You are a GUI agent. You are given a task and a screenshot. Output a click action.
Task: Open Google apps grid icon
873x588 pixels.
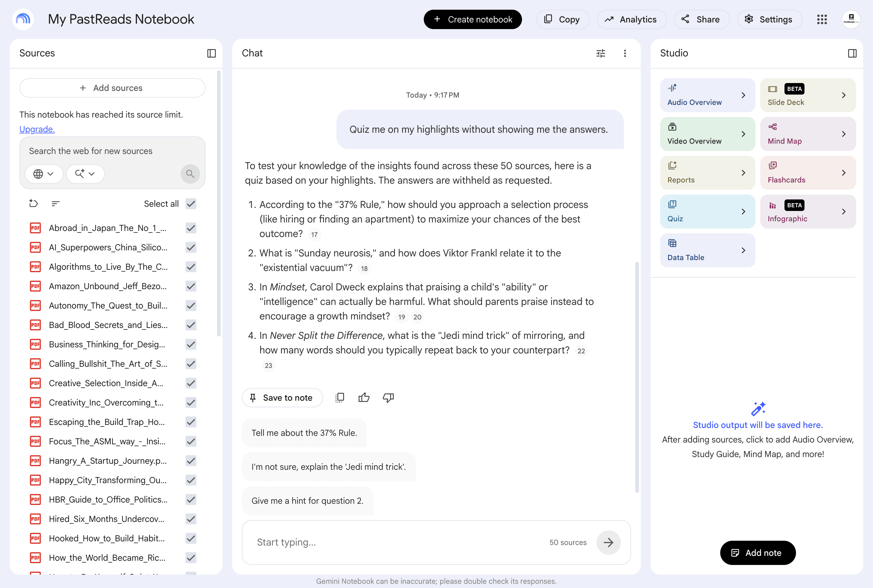click(822, 19)
